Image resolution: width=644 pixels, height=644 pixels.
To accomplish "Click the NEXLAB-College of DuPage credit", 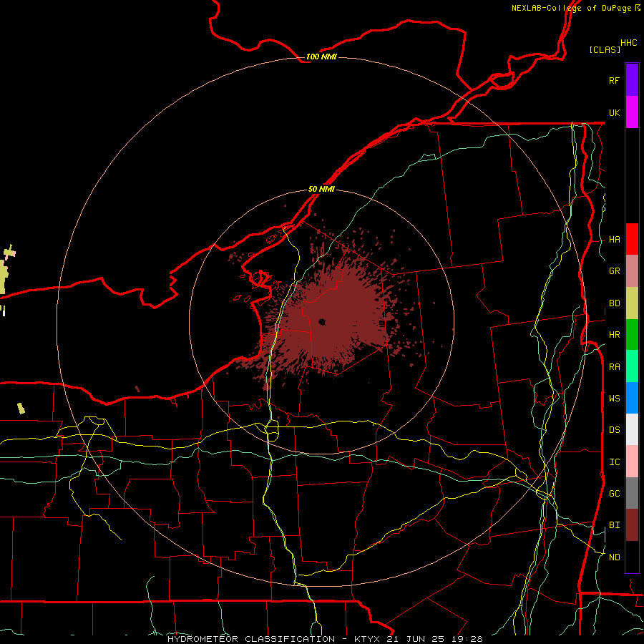I will coord(571,8).
